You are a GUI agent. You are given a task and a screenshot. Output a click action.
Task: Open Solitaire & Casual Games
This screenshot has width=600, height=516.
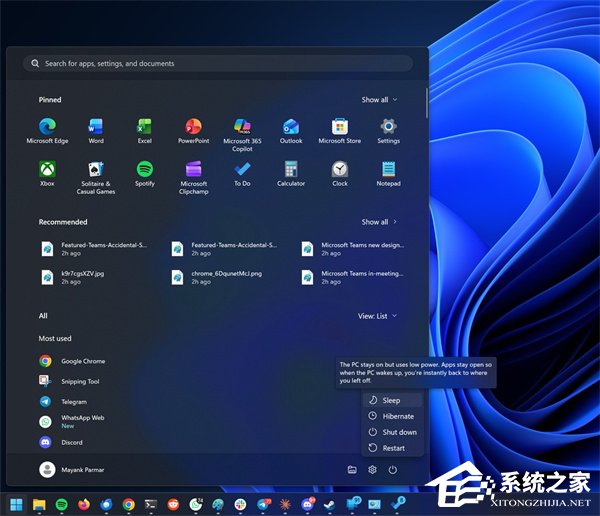96,177
